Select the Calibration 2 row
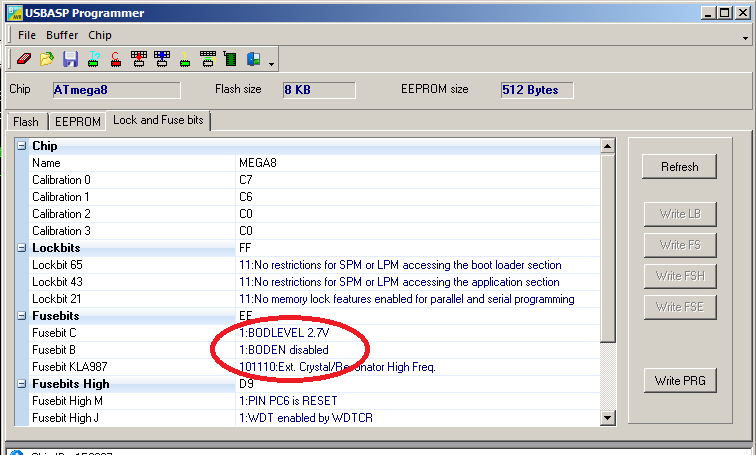The width and height of the screenshot is (756, 455). [x=315, y=214]
